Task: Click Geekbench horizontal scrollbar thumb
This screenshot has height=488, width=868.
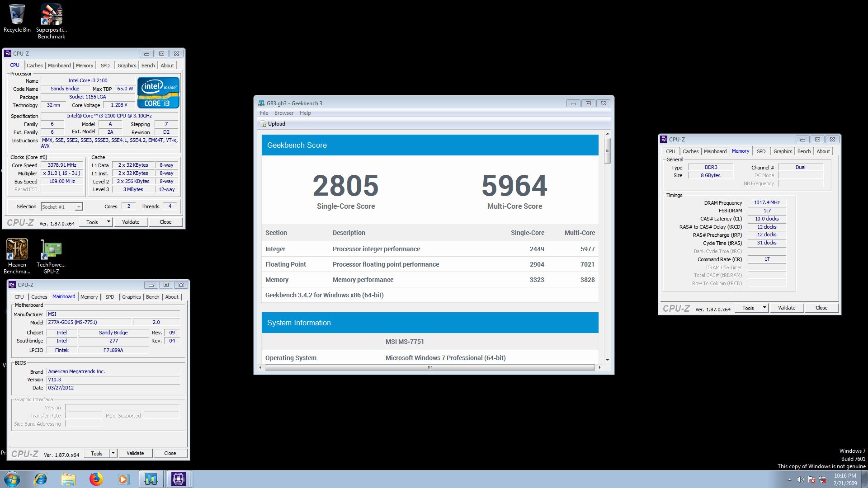Action: coord(430,367)
